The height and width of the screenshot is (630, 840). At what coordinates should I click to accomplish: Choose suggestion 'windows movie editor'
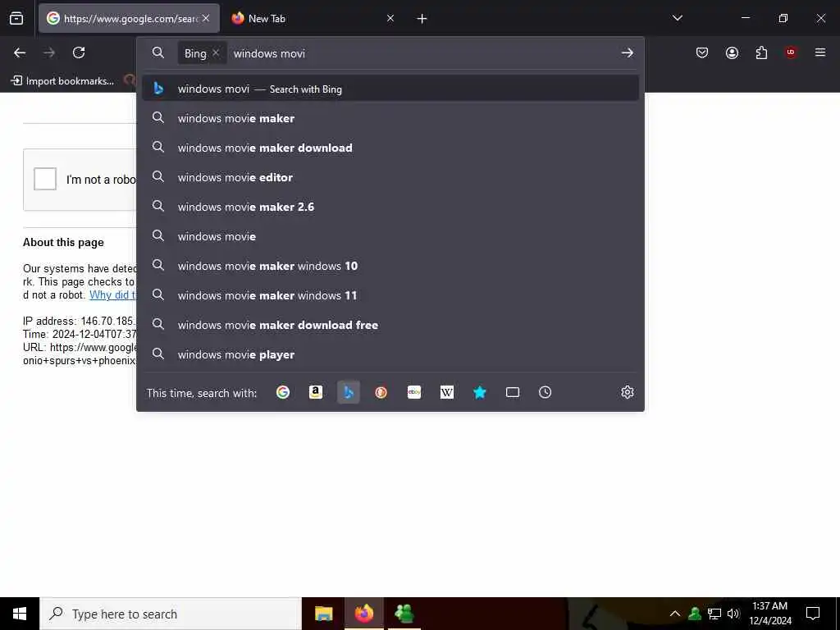pos(390,177)
